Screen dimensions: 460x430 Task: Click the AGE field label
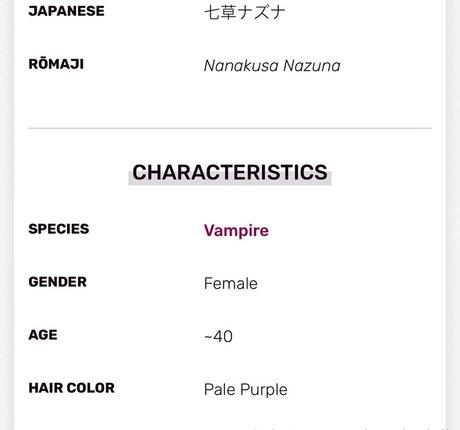[x=43, y=335]
